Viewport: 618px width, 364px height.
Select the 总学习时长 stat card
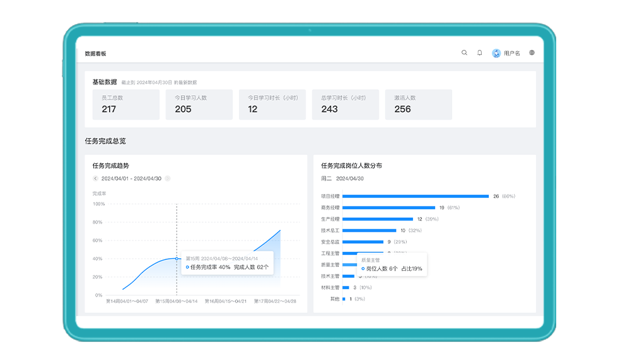coord(346,105)
